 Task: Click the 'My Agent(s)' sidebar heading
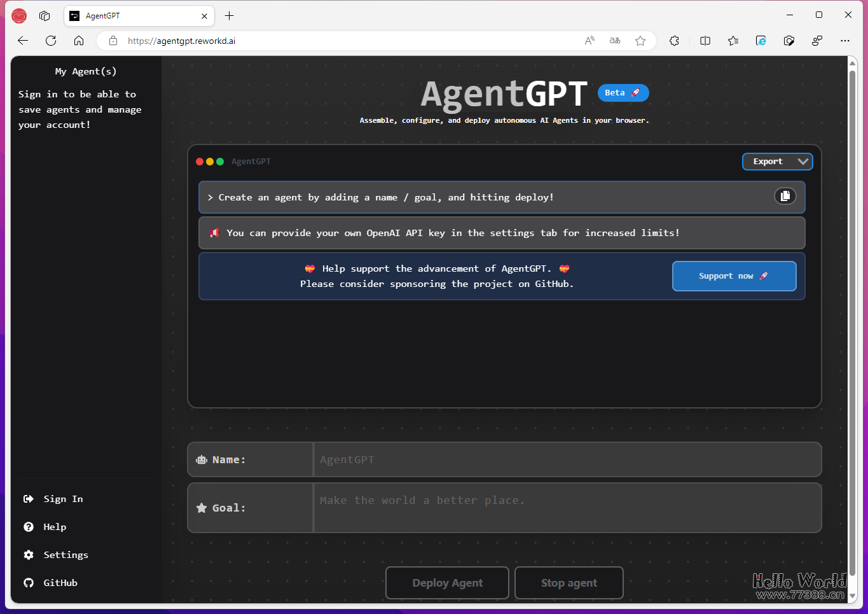pos(86,71)
